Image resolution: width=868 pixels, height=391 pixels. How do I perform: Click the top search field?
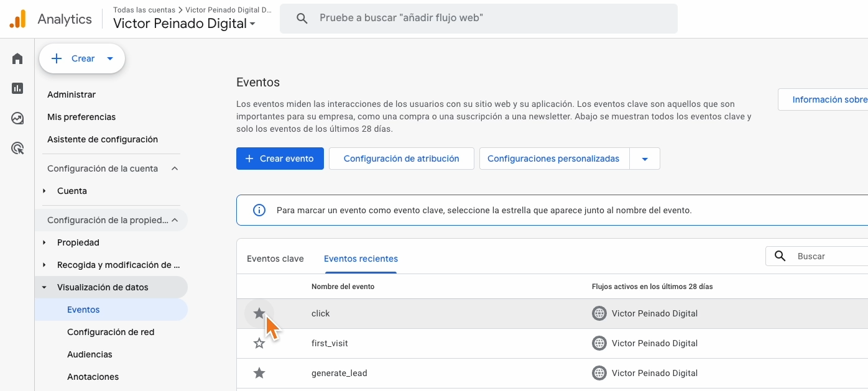tap(479, 19)
